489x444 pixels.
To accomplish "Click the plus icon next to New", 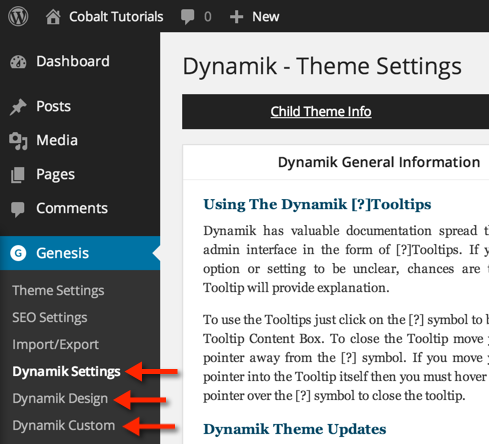I will [x=236, y=17].
